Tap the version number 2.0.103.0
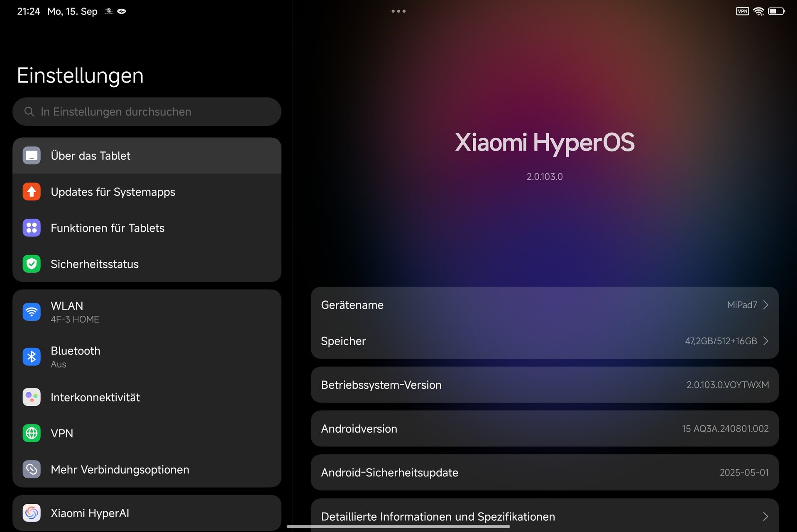 point(545,177)
